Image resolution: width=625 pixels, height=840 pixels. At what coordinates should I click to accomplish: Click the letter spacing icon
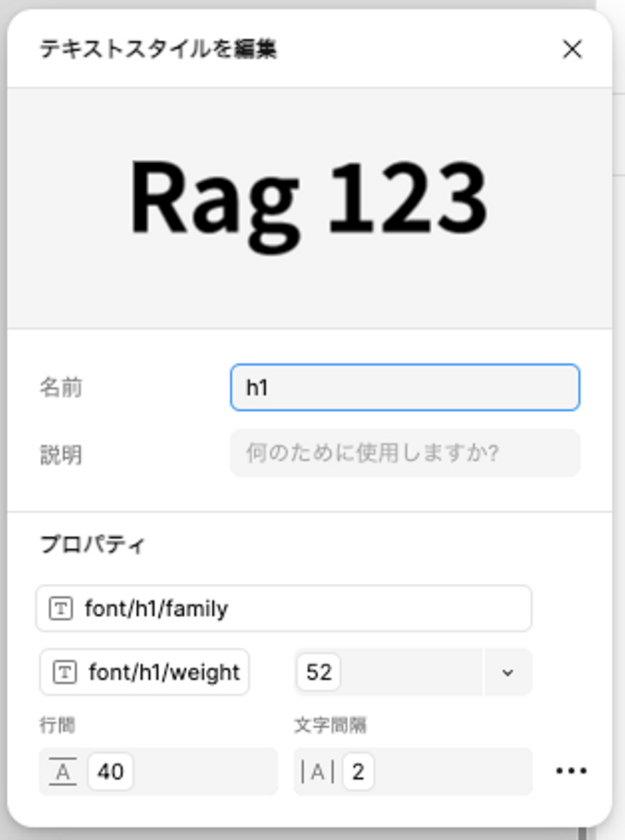pos(318,771)
